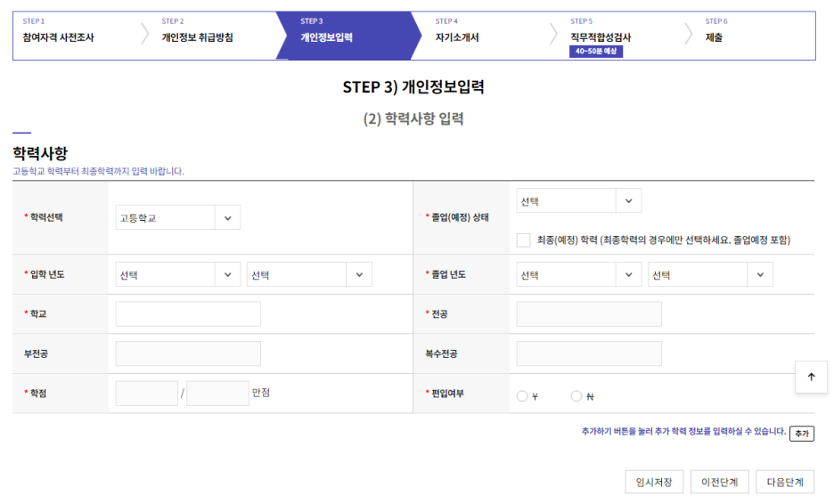Check the 최종(예정) 학력 checkbox
The height and width of the screenshot is (504, 834).
[x=524, y=240]
